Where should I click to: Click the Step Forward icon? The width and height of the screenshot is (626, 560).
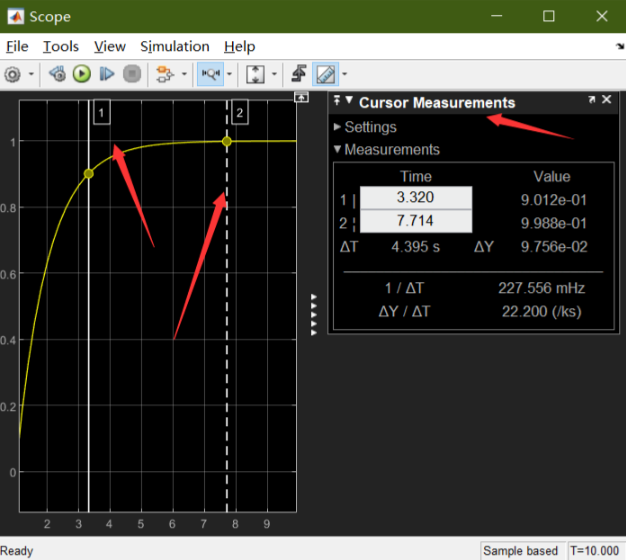coord(107,74)
